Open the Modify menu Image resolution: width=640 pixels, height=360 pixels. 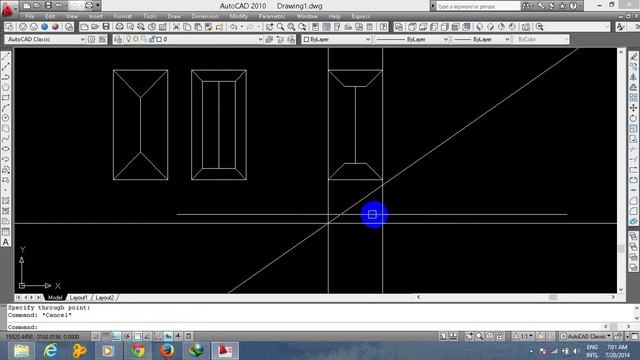tap(238, 16)
